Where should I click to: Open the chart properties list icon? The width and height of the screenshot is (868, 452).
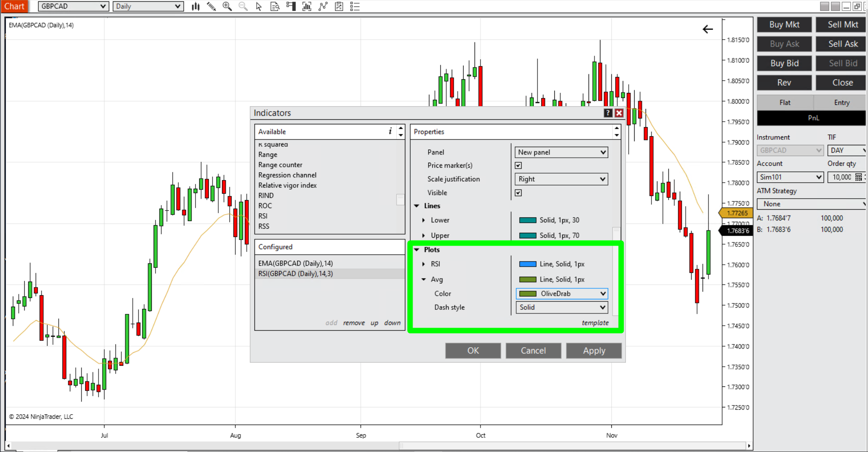[355, 6]
